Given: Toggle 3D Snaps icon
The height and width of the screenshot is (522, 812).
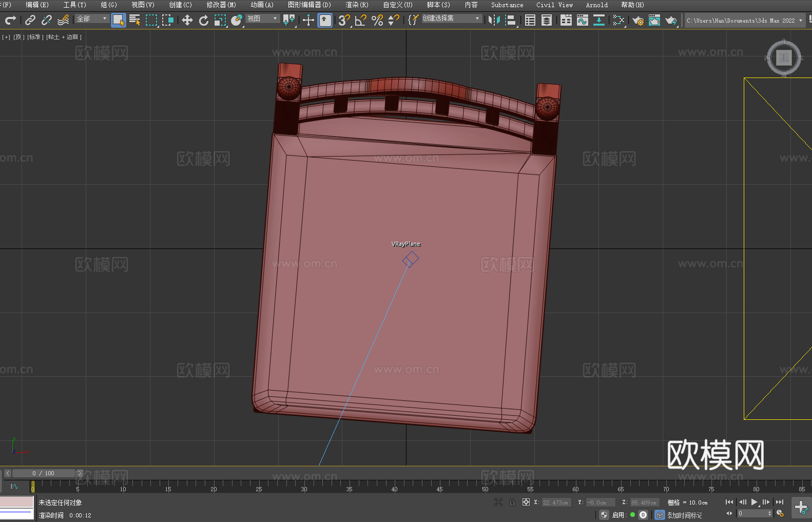Looking at the screenshot, I should (344, 20).
